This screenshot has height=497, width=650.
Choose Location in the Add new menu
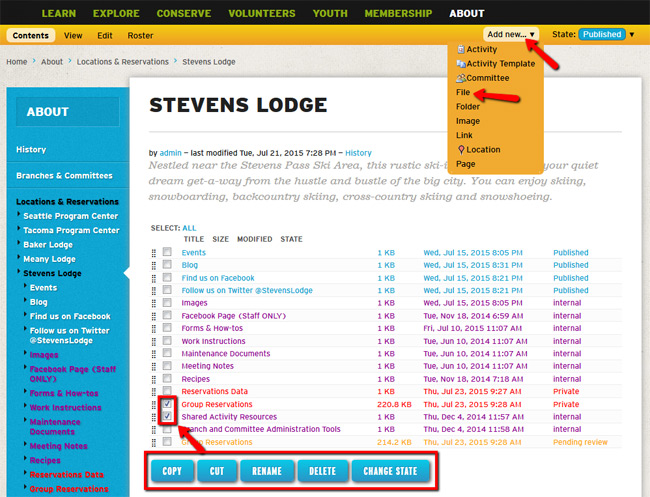coord(482,149)
